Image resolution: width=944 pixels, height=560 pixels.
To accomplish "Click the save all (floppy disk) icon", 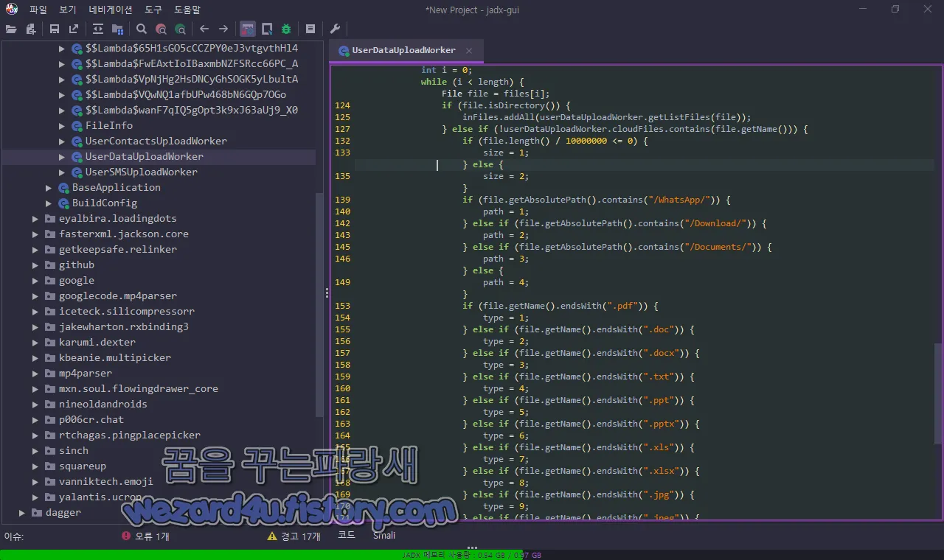I will [x=55, y=29].
